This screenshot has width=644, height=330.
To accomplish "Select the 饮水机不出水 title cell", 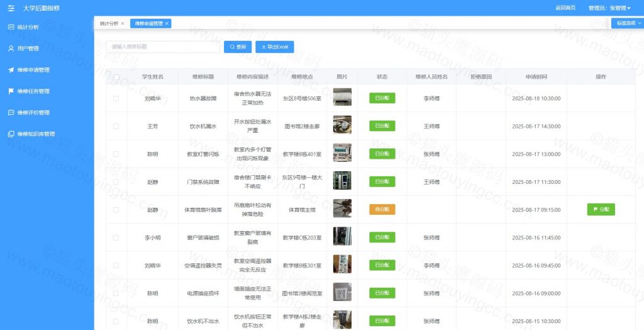I will point(203,321).
